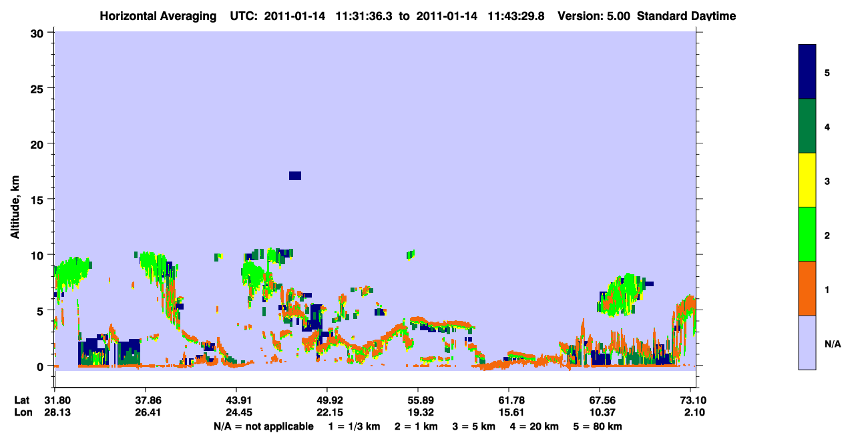Screen dimensions: 868x445
Task: Click the altitude tick label '10'
Action: 39,255
